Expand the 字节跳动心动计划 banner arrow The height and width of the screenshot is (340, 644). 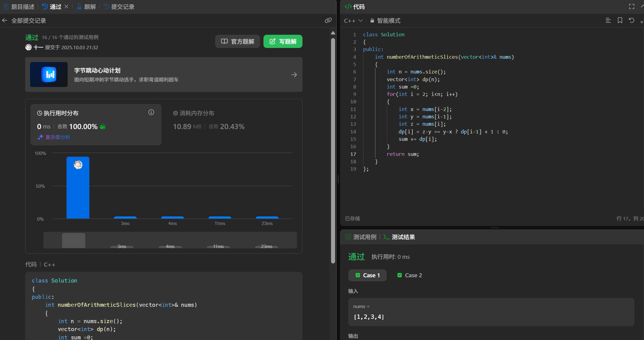294,75
